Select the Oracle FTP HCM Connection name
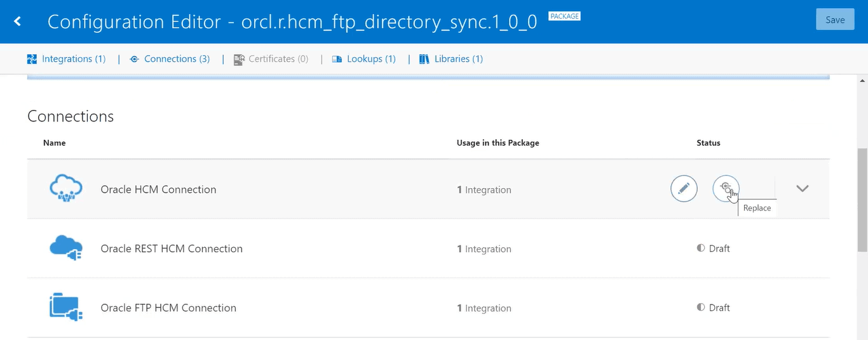This screenshot has width=868, height=340. (x=168, y=308)
